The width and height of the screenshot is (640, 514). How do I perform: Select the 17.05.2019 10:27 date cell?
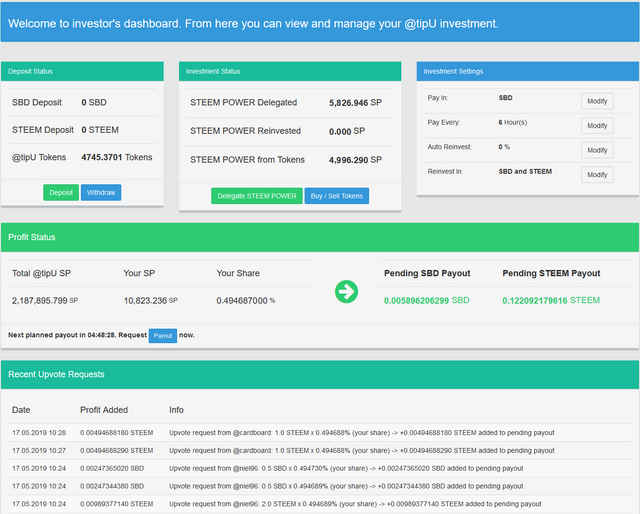pyautogui.click(x=39, y=451)
